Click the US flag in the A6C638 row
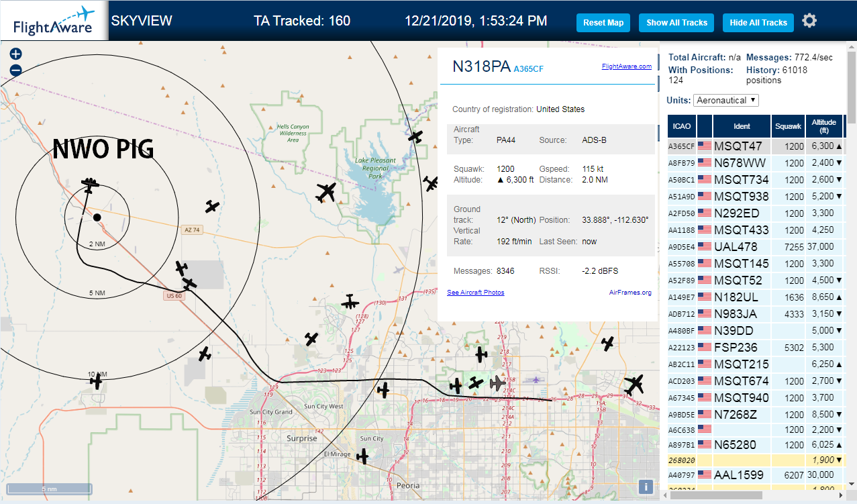857x504 pixels. pos(705,428)
